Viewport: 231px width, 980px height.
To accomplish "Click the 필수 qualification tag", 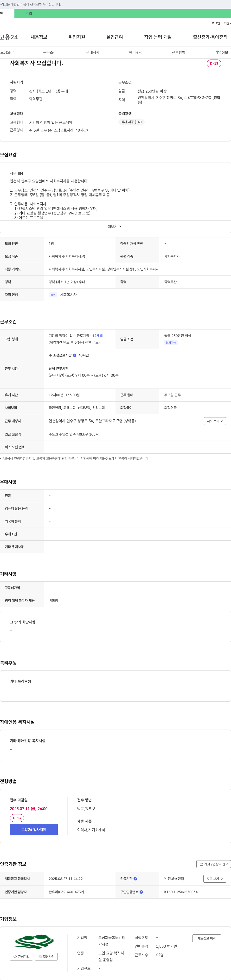I will point(53,295).
